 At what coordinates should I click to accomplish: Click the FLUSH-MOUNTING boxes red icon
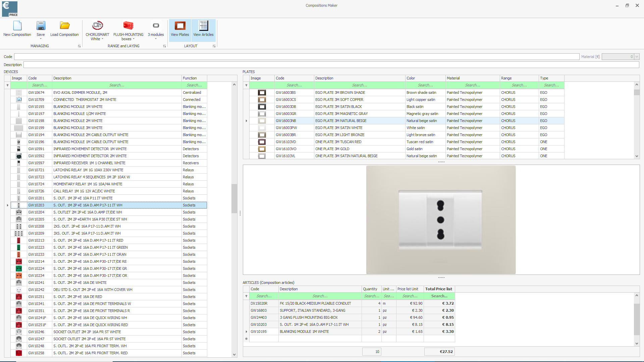click(128, 25)
